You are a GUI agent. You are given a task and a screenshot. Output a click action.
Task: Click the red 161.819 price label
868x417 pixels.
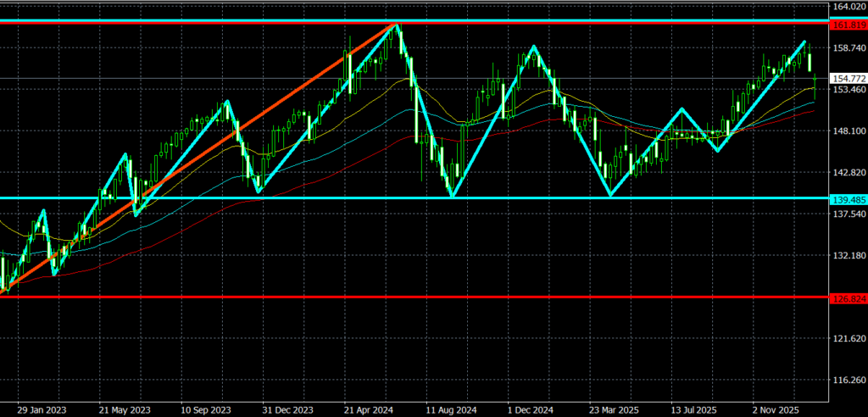point(848,25)
